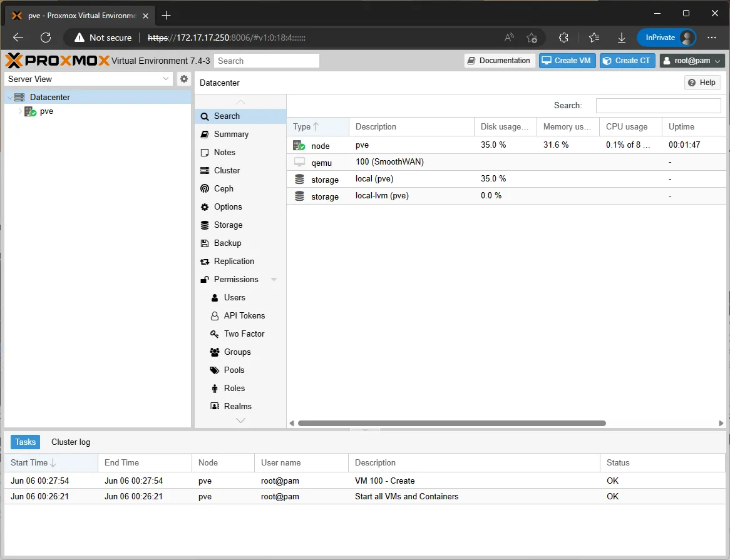Screen dimensions: 730x560
Task: Open the Pools page
Action: coord(240,370)
